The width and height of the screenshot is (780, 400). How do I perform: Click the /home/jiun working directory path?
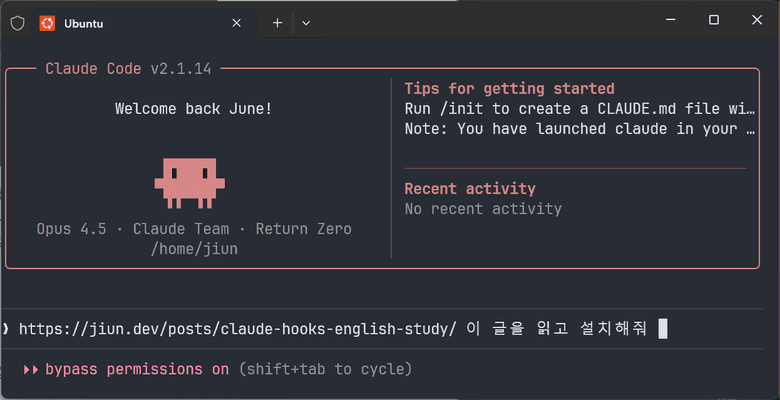194,249
